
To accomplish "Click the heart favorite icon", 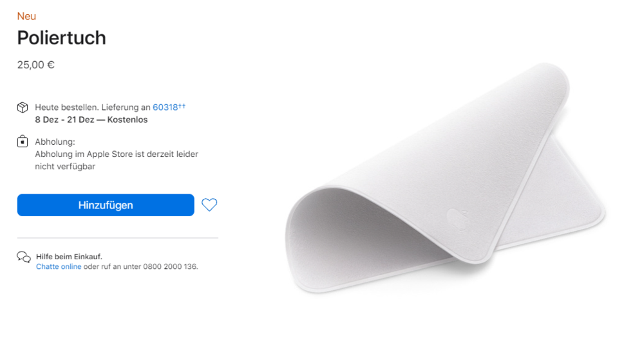I will (209, 205).
